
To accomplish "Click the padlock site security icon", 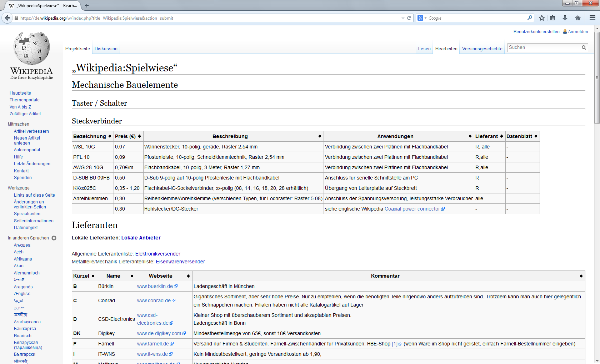I will point(16,18).
